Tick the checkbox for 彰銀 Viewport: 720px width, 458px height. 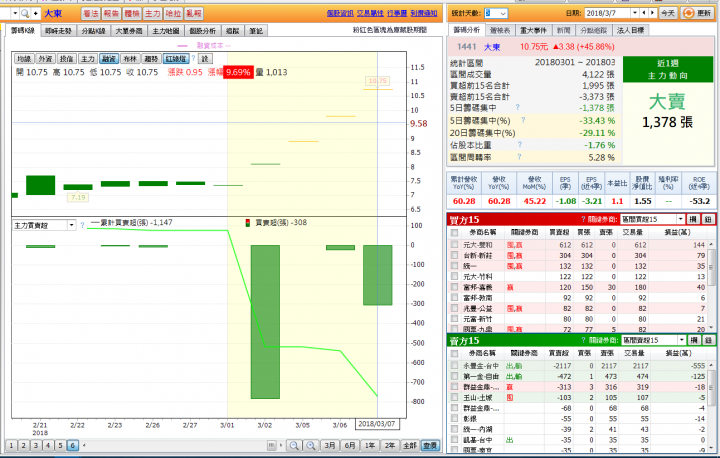pyautogui.click(x=455, y=418)
